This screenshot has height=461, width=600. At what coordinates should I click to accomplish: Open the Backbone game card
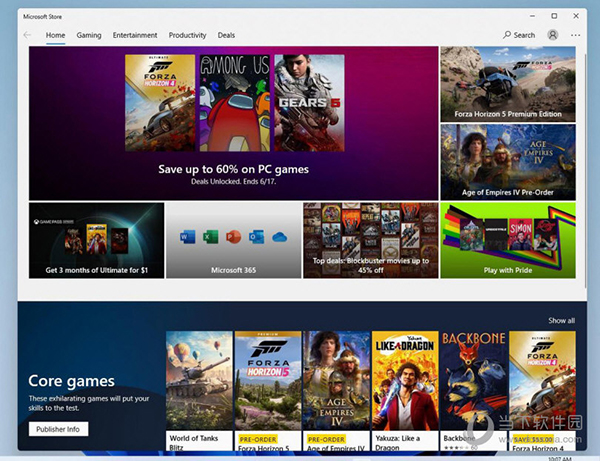[x=474, y=391]
